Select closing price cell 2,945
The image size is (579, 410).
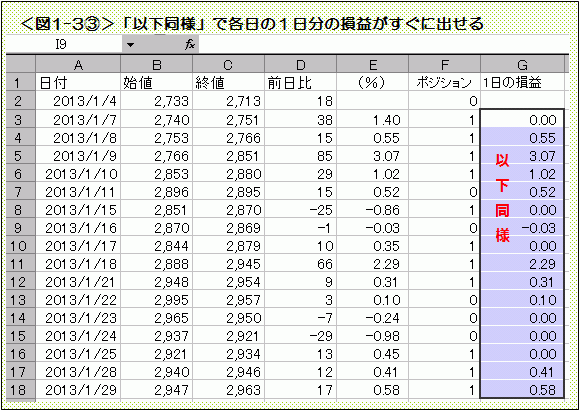(228, 264)
